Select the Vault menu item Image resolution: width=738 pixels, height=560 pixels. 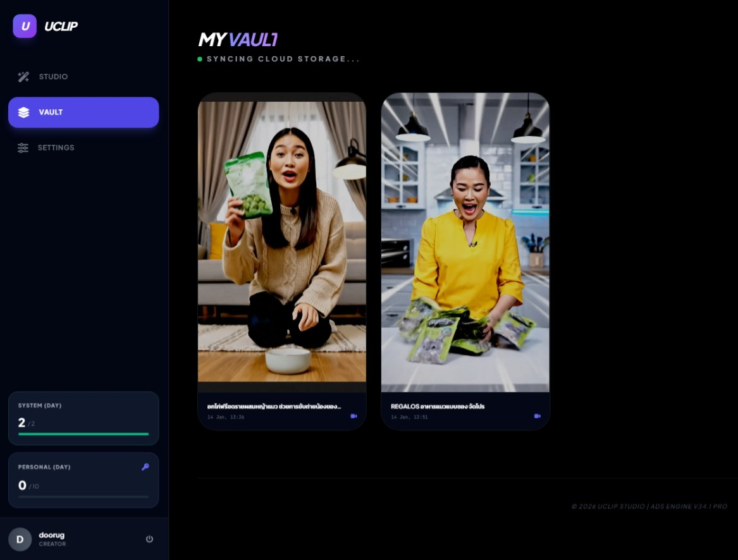click(83, 113)
